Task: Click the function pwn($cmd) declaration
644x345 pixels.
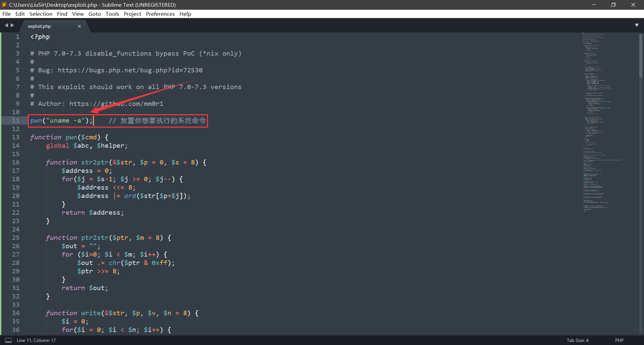Action: 69,137
